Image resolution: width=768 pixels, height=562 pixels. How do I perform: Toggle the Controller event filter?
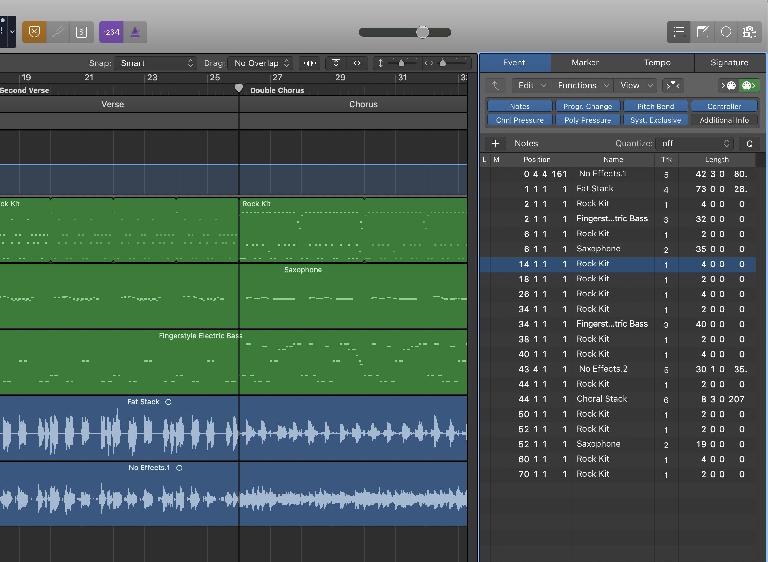[724, 106]
